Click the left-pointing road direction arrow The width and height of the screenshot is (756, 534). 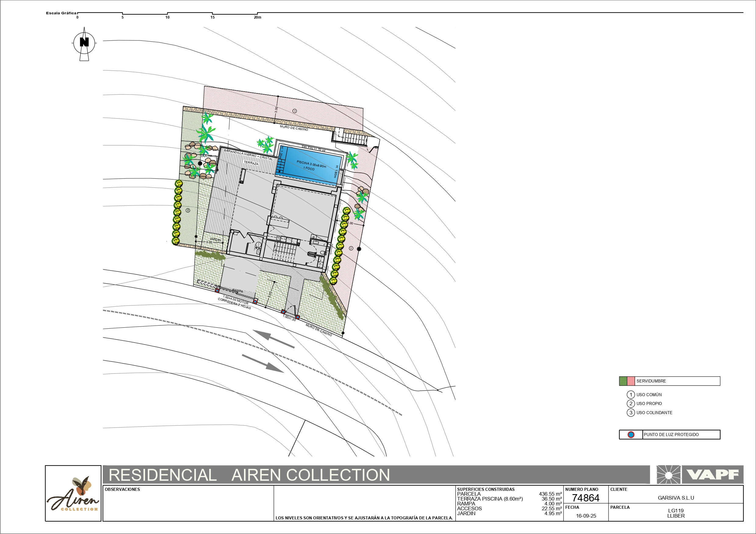(274, 339)
